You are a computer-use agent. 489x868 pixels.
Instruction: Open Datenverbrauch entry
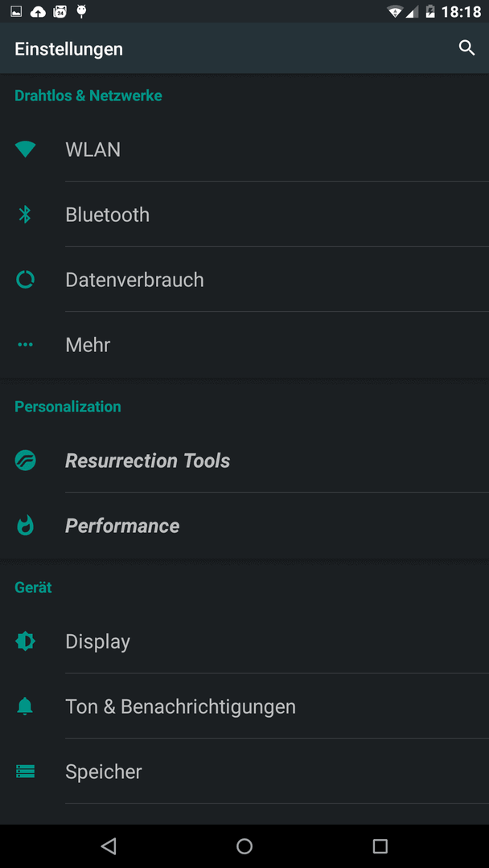pyautogui.click(x=244, y=280)
